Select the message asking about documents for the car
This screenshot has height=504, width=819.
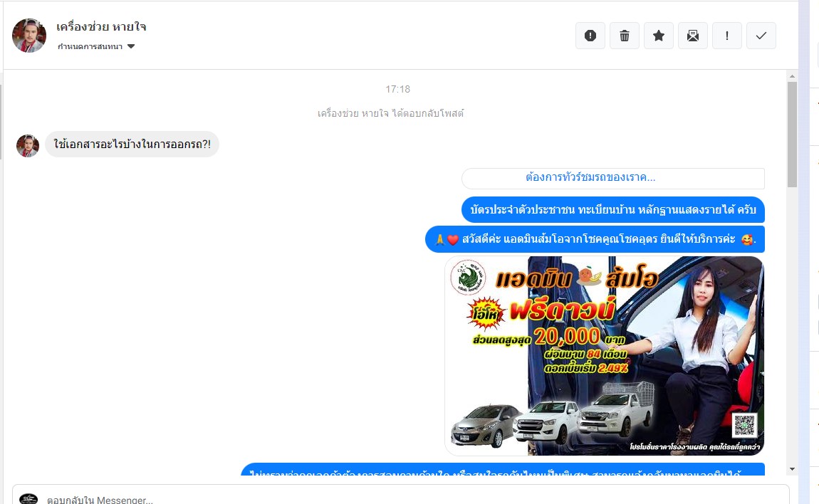(x=132, y=144)
